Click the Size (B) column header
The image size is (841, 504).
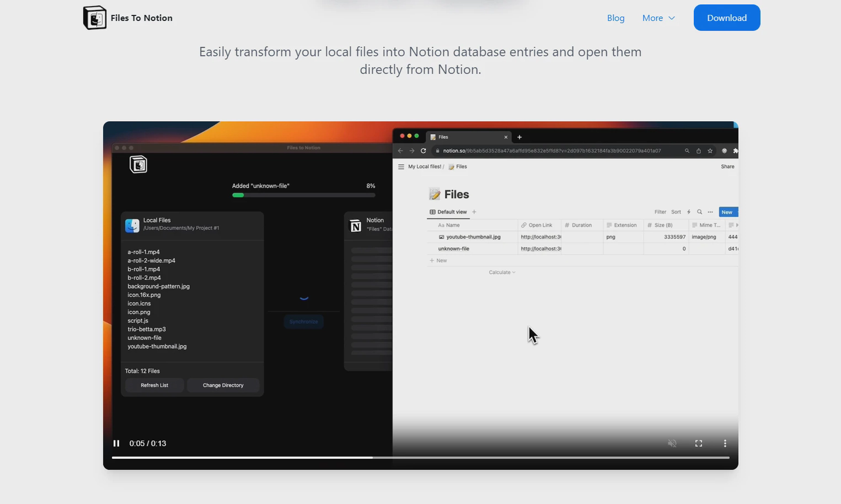tap(666, 225)
